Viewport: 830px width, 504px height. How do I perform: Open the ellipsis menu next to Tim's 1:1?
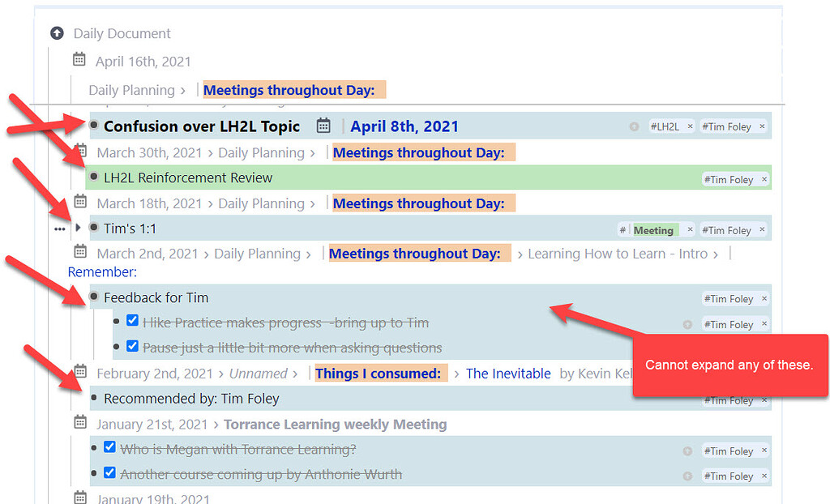[59, 229]
